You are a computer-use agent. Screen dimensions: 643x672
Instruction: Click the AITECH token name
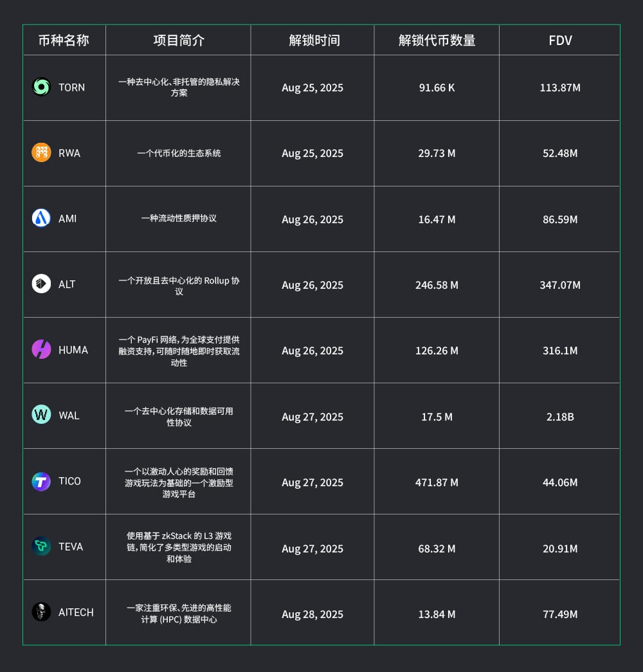[76, 612]
